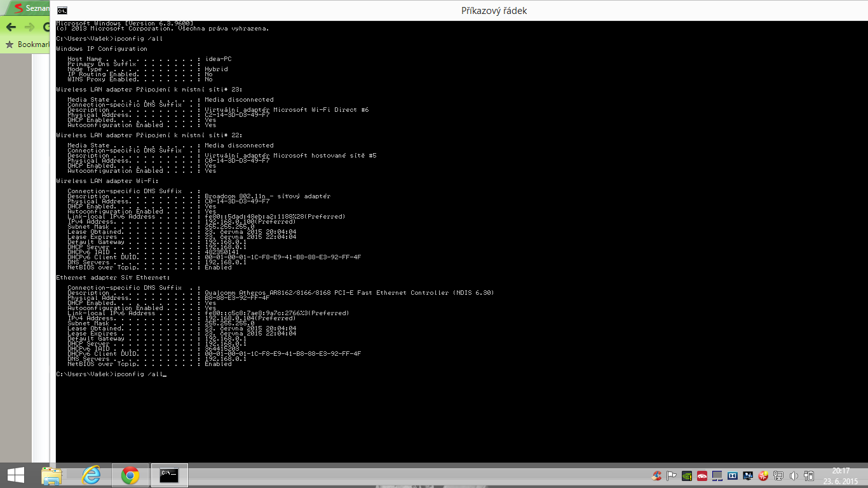Image resolution: width=868 pixels, height=488 pixels.
Task: Click the Node Type value 'Hybrid'
Action: pyautogui.click(x=217, y=69)
